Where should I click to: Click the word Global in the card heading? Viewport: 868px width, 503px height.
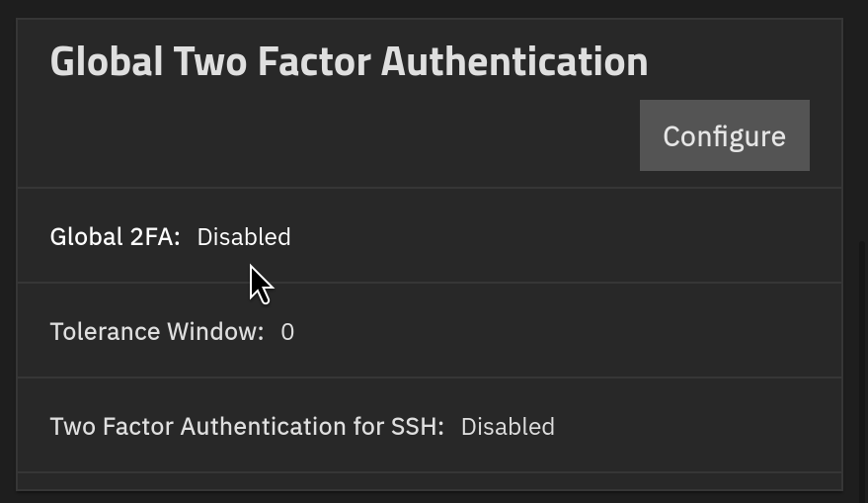(x=107, y=61)
